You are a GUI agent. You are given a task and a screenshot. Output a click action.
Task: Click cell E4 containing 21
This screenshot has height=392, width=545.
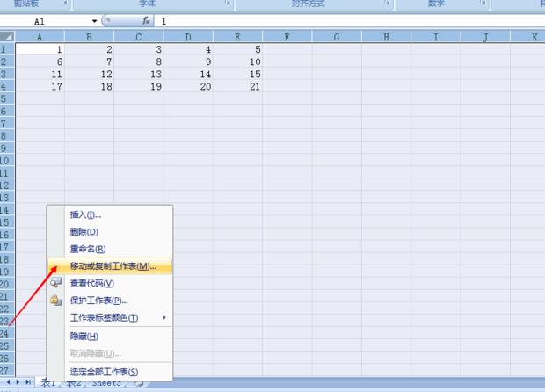[x=237, y=86]
